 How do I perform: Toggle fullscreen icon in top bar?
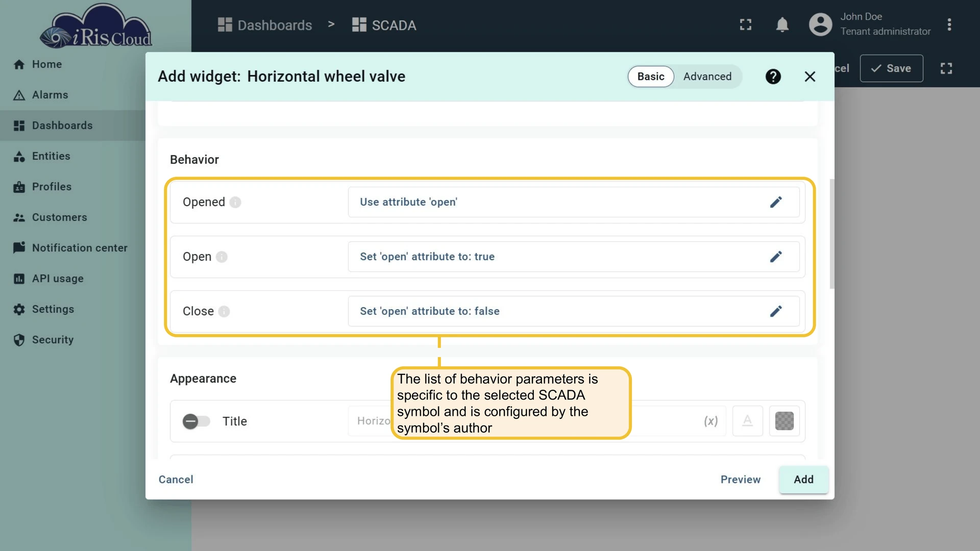746,24
